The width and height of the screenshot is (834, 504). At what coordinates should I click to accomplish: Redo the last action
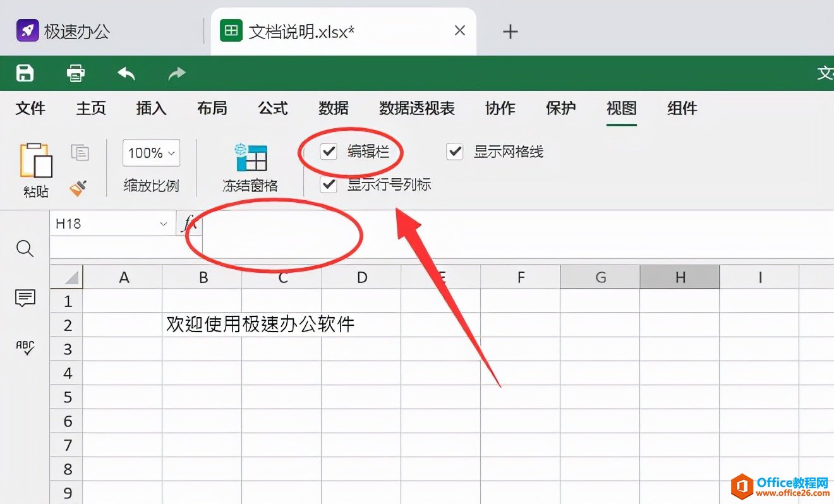pos(176,73)
